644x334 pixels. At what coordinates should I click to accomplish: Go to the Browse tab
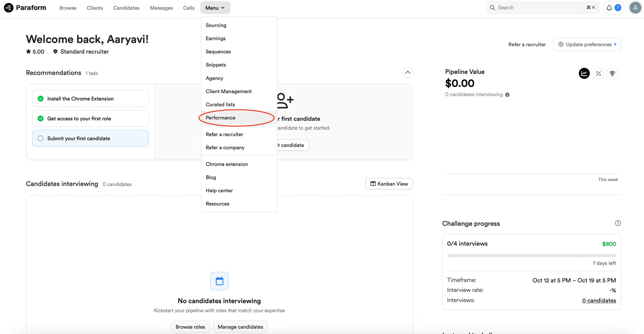coord(68,8)
